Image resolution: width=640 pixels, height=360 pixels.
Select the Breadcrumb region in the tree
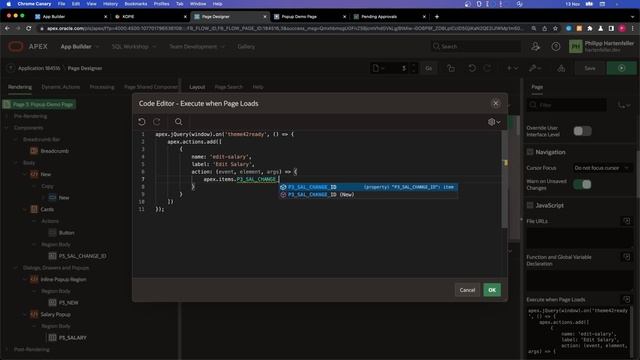tap(54, 151)
